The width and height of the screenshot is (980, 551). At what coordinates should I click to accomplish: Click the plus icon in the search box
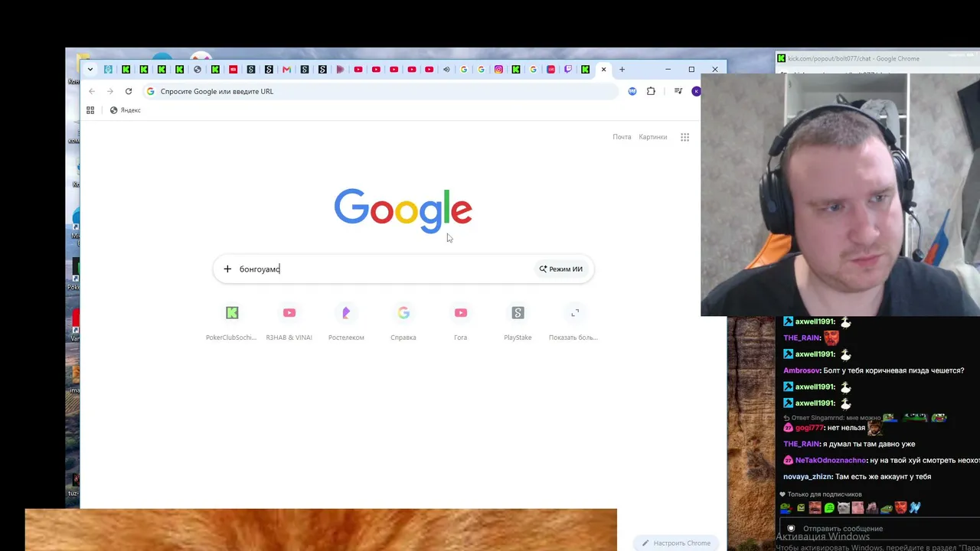(227, 269)
